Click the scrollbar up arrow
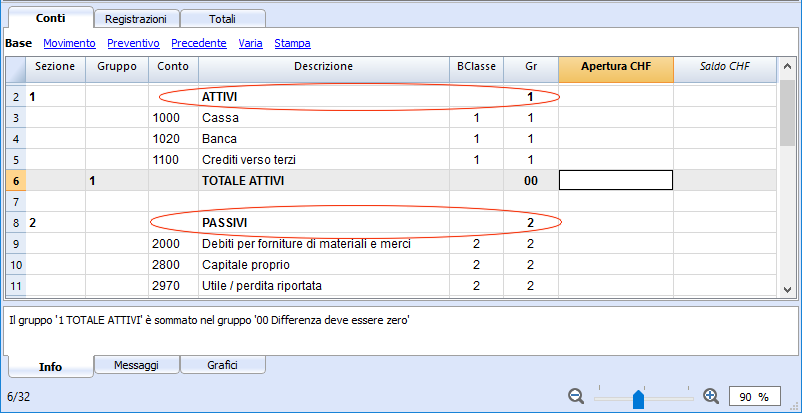This screenshot has width=802, height=413. click(x=788, y=67)
